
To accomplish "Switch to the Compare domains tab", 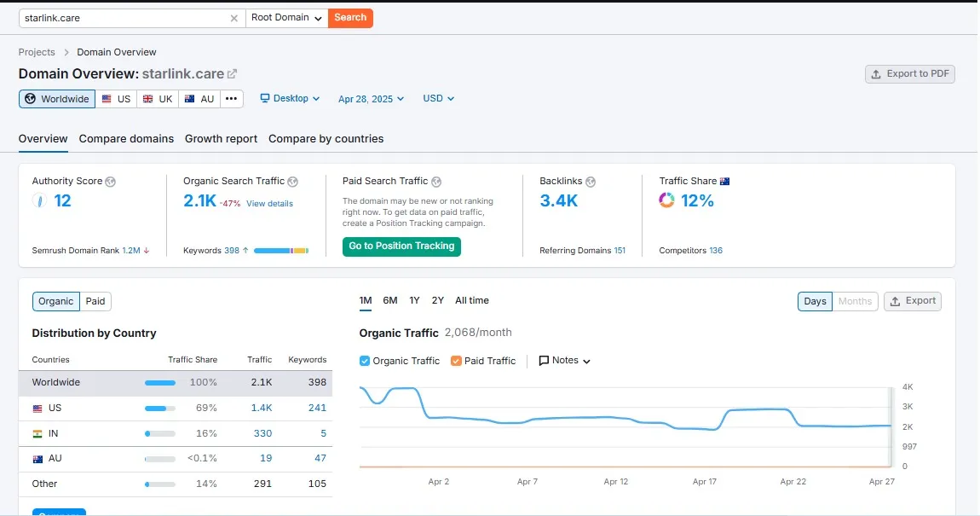I will click(x=126, y=139).
